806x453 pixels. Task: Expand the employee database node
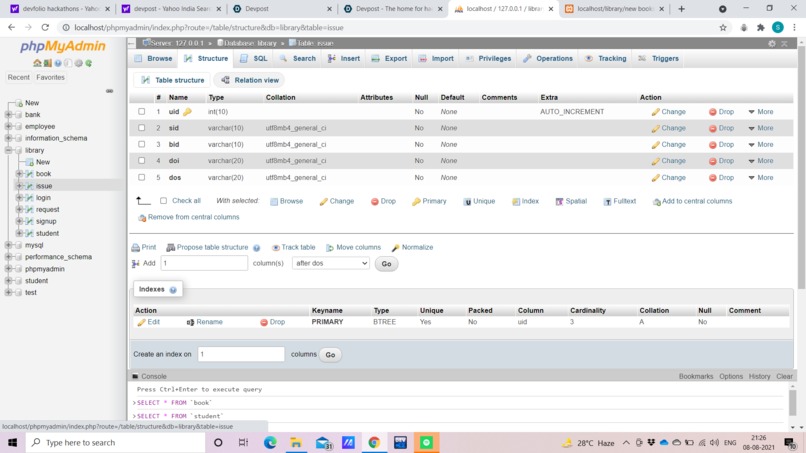pyautogui.click(x=8, y=126)
